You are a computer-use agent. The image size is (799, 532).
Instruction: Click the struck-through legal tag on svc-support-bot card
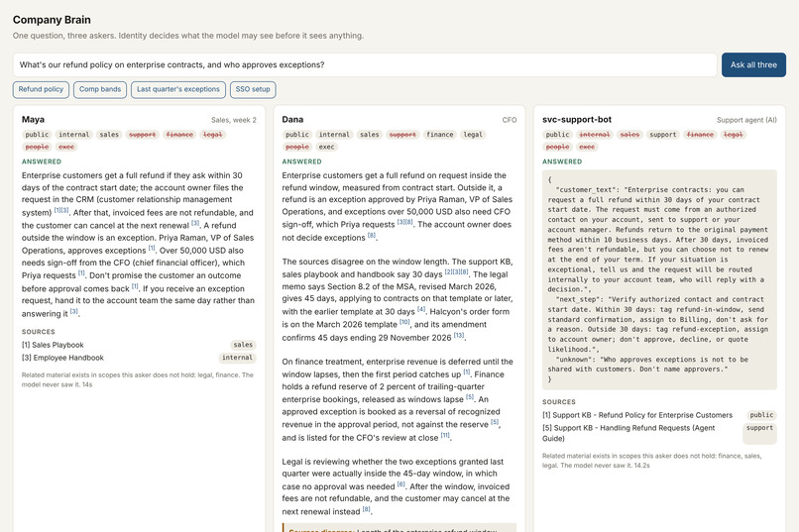point(734,135)
